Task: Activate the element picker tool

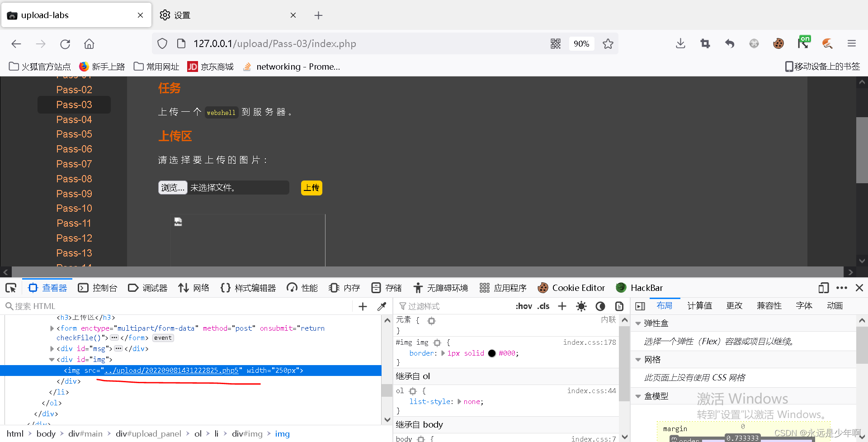Action: click(11, 288)
